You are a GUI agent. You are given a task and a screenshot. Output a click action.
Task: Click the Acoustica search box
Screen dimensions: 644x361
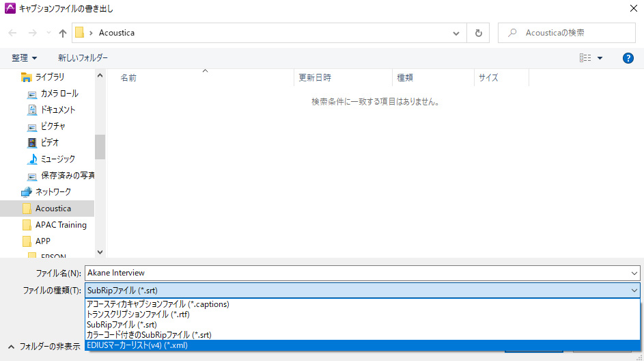(567, 33)
